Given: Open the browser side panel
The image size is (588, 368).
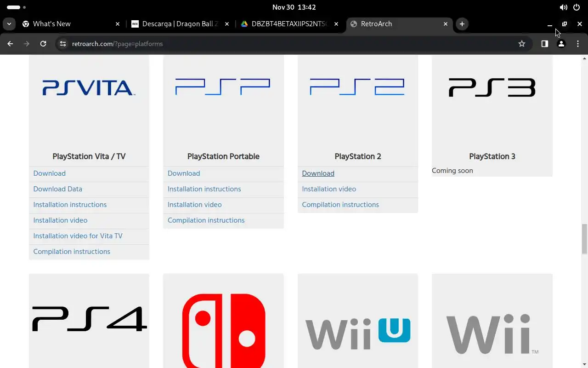Looking at the screenshot, I should pyautogui.click(x=545, y=44).
